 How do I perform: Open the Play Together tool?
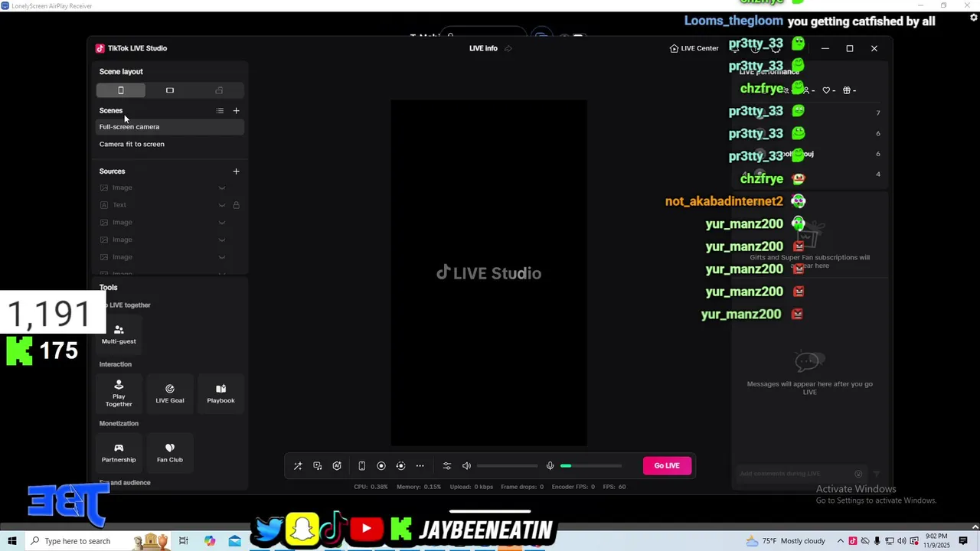pos(119,393)
